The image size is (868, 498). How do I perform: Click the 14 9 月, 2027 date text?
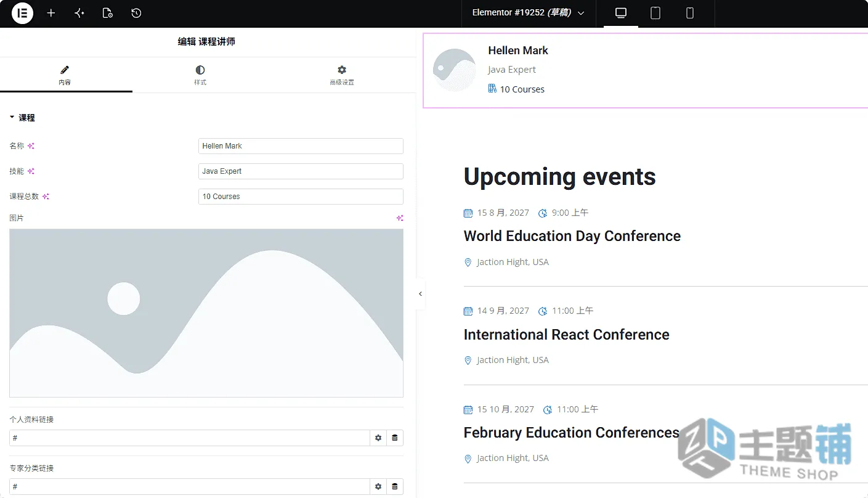(503, 311)
